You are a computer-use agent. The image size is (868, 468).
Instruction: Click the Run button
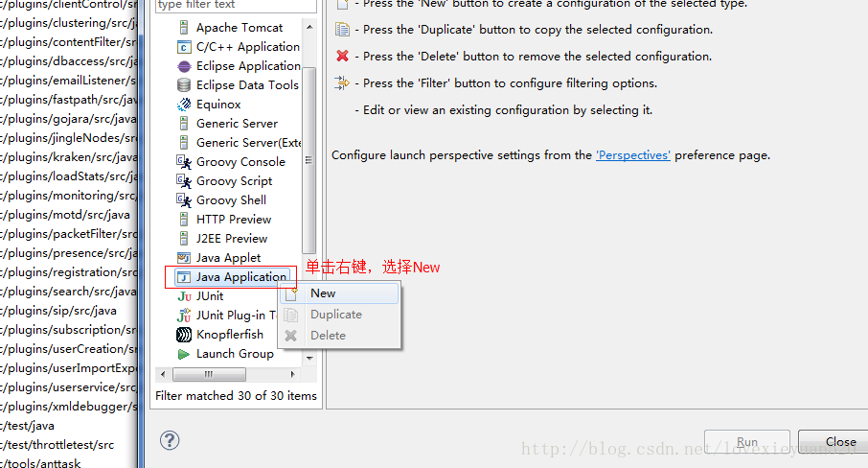coord(746,442)
